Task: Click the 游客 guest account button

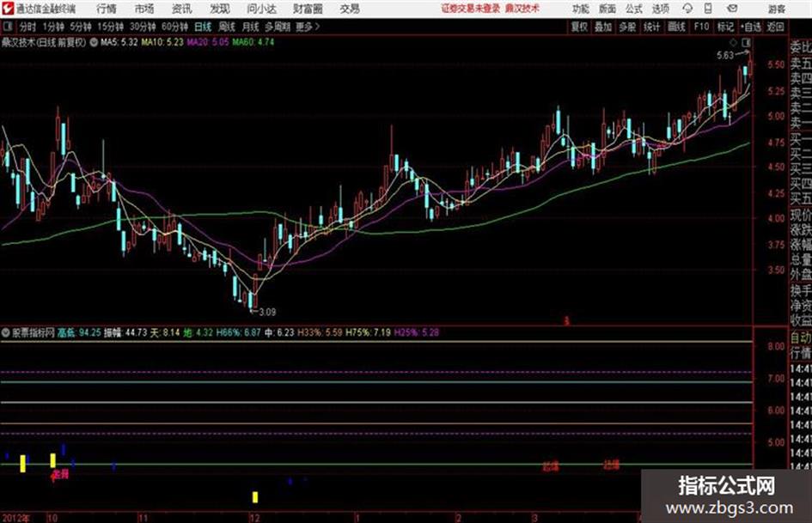Action: [777, 9]
